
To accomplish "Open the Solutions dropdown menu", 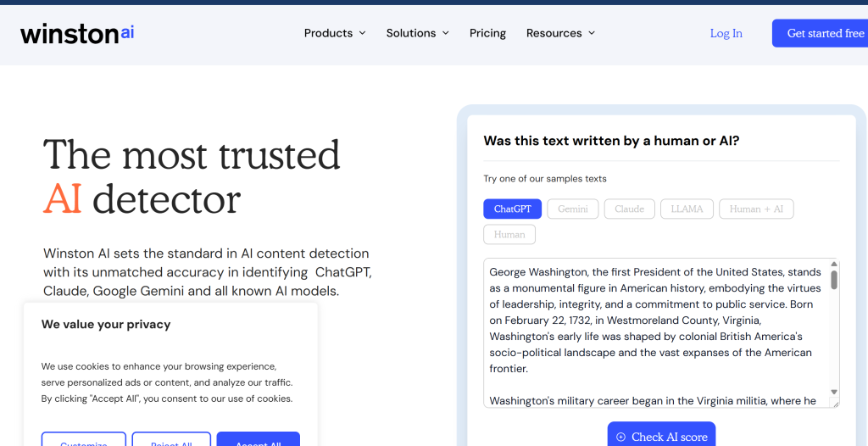I will pos(417,33).
